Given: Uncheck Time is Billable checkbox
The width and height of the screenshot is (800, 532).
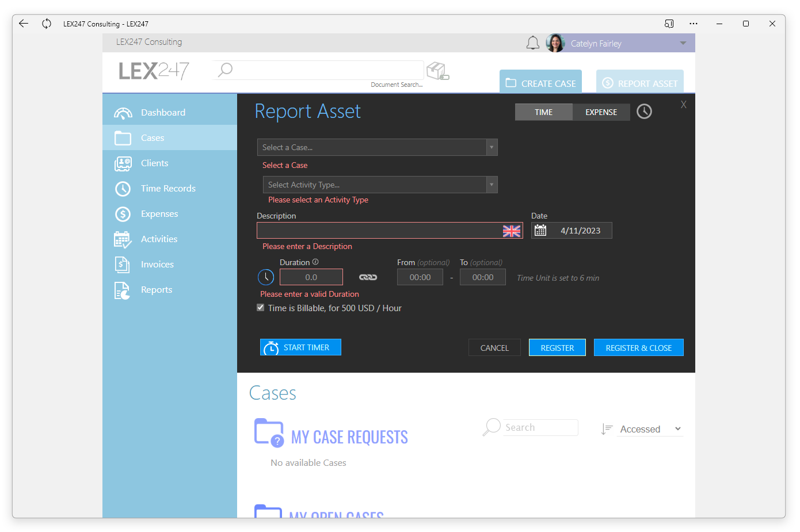Looking at the screenshot, I should click(x=261, y=308).
